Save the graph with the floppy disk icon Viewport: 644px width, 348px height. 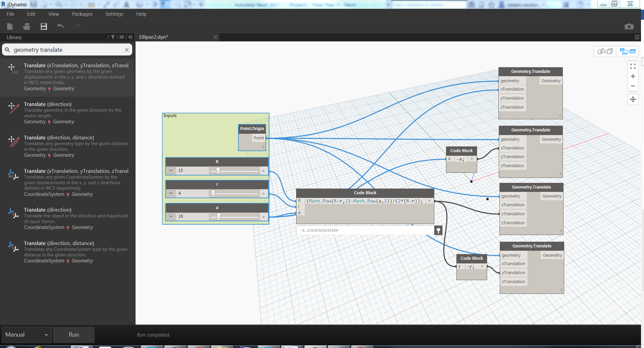pos(44,26)
